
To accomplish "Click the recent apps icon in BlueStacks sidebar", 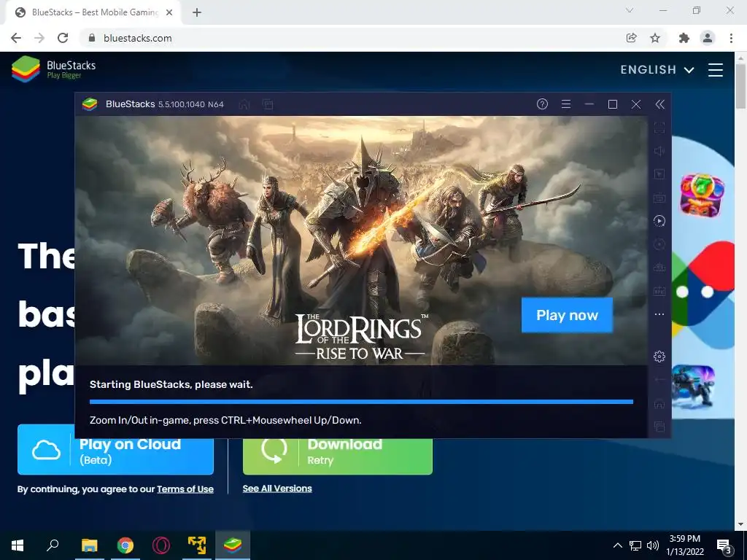I will click(659, 427).
